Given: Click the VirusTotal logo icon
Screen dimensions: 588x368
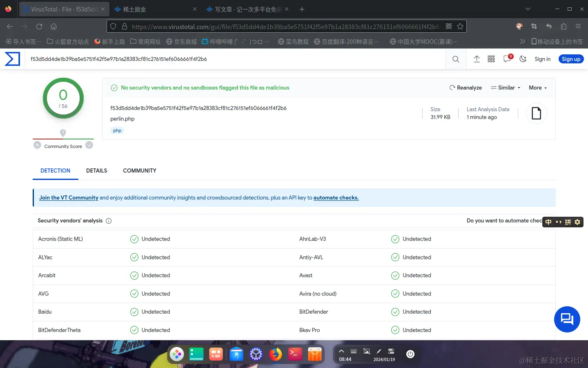Looking at the screenshot, I should [12, 59].
